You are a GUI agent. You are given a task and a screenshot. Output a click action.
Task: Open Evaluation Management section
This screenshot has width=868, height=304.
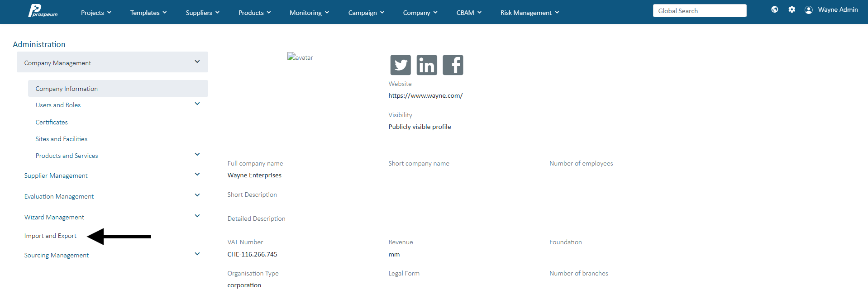pos(59,196)
